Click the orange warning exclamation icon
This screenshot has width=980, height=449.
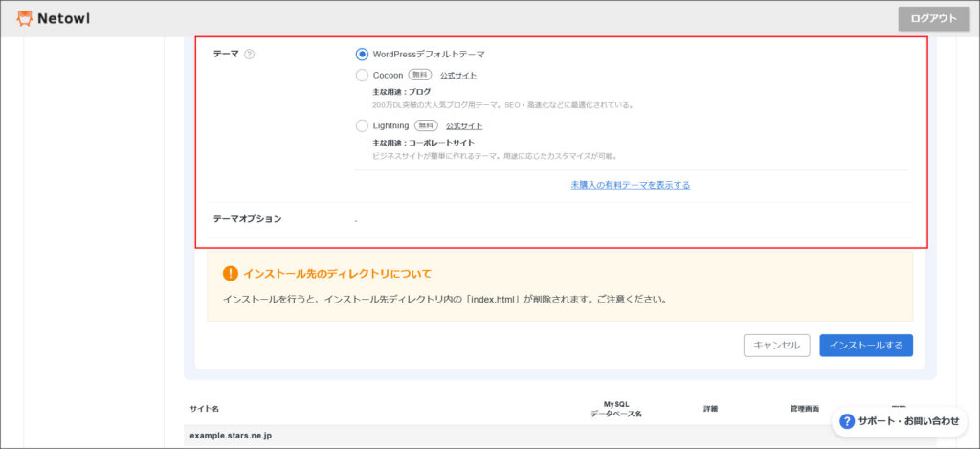tap(231, 273)
